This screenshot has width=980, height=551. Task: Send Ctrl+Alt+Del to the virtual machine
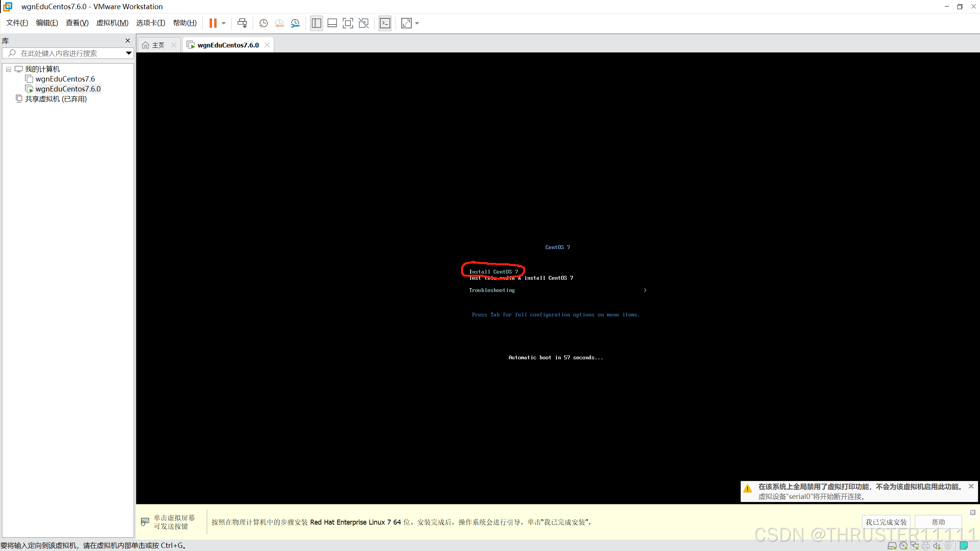tap(242, 23)
